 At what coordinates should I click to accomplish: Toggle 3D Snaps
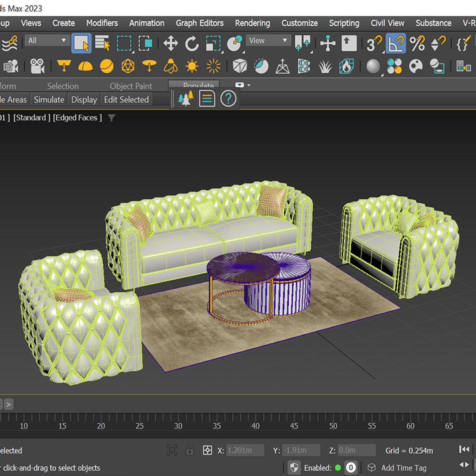click(x=374, y=43)
